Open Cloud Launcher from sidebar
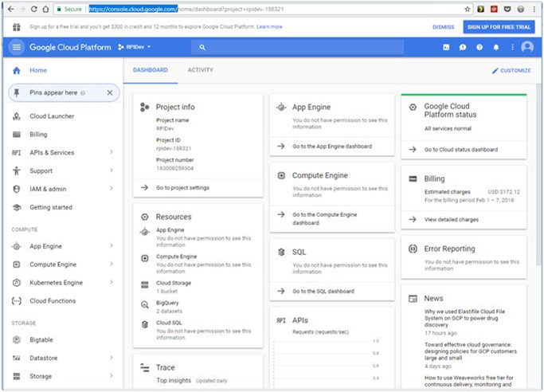 point(51,116)
